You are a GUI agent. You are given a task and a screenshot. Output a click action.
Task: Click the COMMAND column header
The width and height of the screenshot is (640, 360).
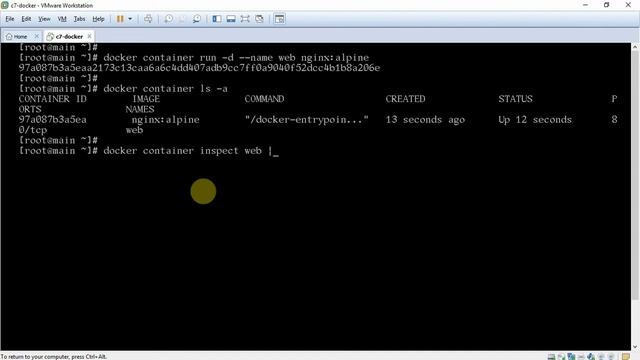point(264,99)
